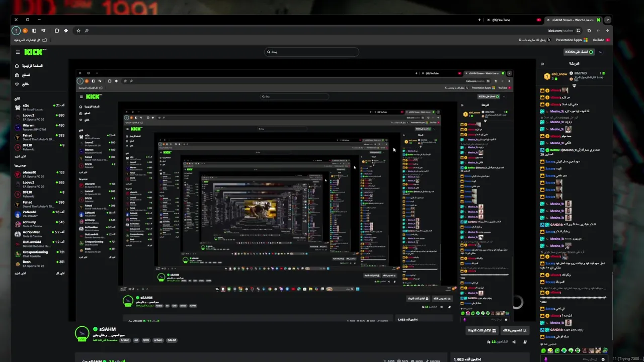Click ab0_snow in the chat leaderboard
The height and width of the screenshot is (362, 644).
558,74
